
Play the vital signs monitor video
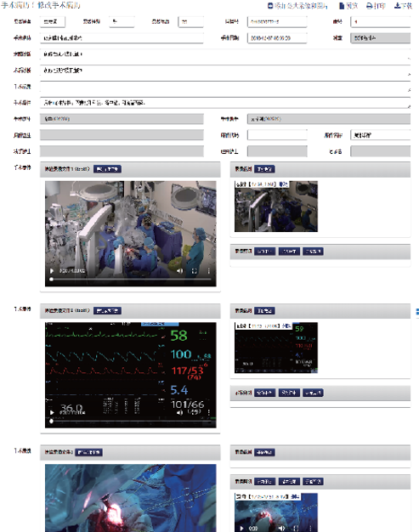[52, 412]
